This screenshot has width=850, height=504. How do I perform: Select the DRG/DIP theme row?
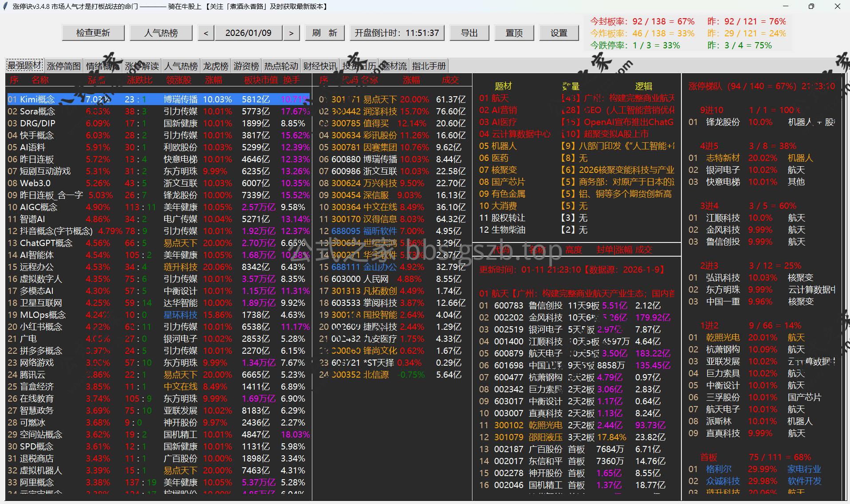(158, 123)
